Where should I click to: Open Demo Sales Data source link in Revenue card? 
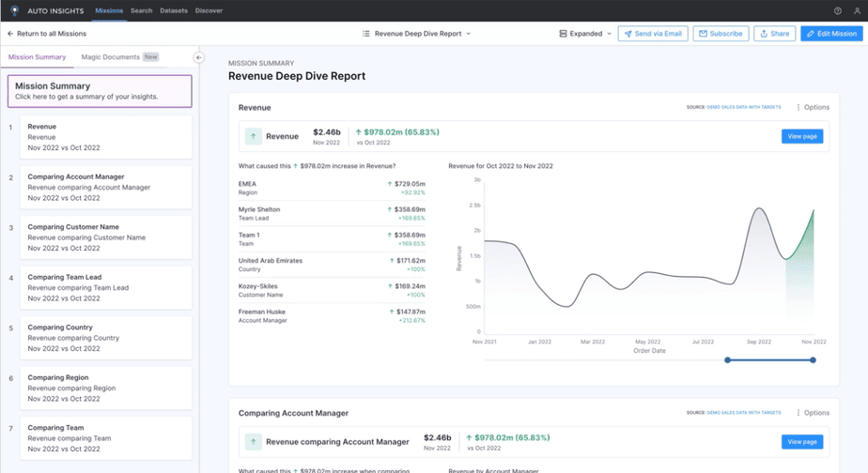pyautogui.click(x=743, y=107)
